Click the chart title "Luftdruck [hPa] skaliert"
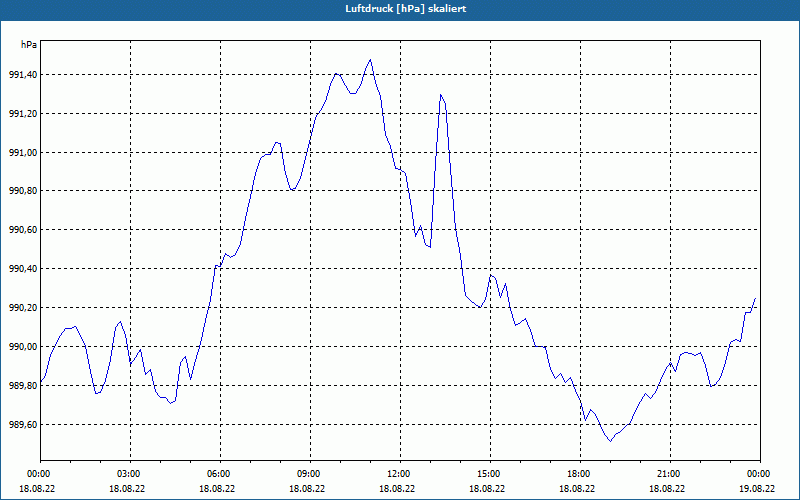The image size is (800, 500). click(x=406, y=9)
